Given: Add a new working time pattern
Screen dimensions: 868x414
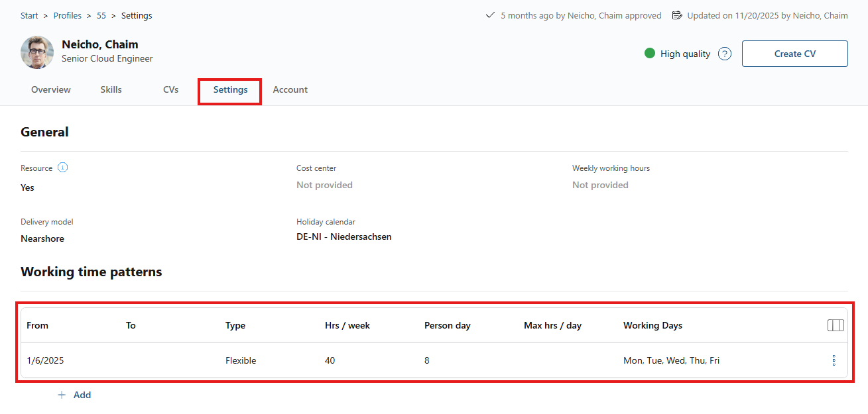Looking at the screenshot, I should (74, 395).
